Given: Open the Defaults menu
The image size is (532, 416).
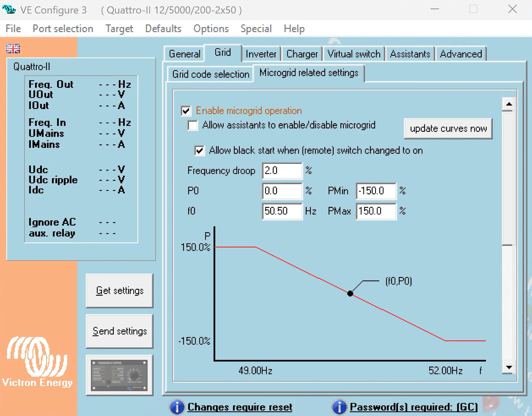Looking at the screenshot, I should click(x=163, y=29).
